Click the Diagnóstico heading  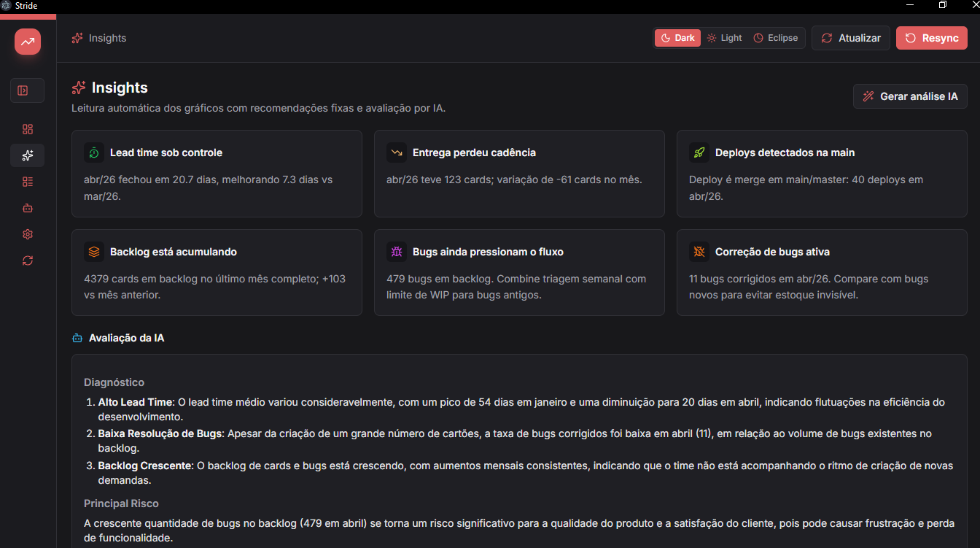[114, 382]
